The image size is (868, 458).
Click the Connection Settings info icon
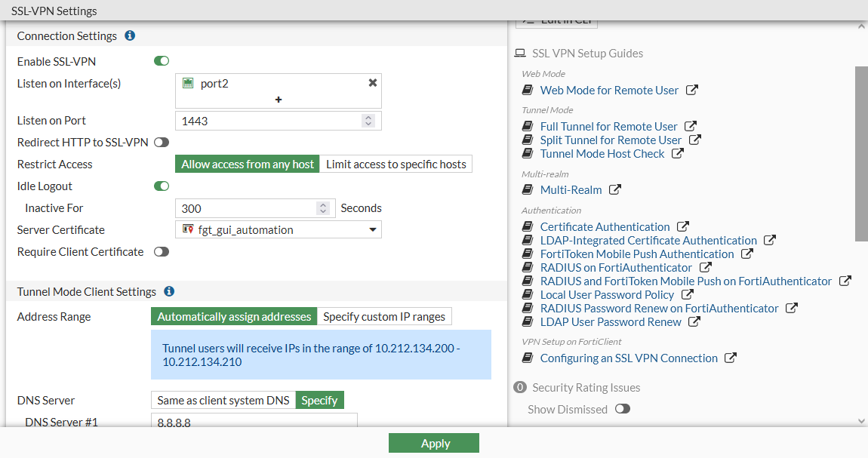(x=130, y=35)
